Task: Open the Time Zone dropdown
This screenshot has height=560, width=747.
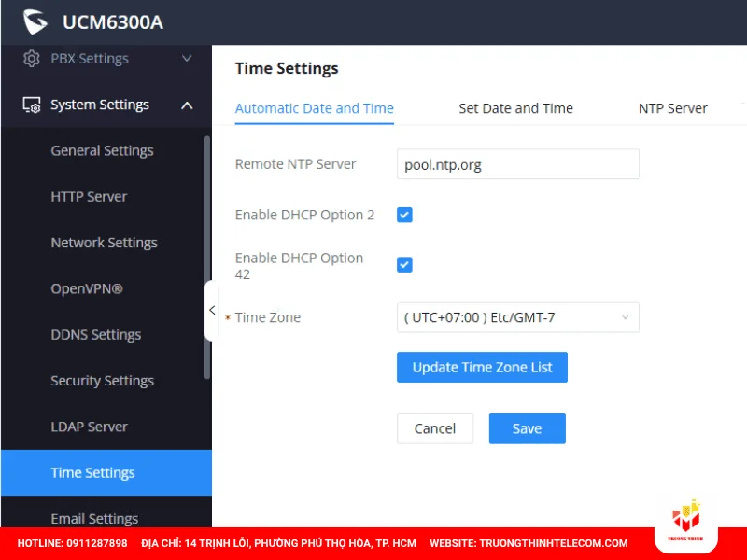Action: point(518,317)
